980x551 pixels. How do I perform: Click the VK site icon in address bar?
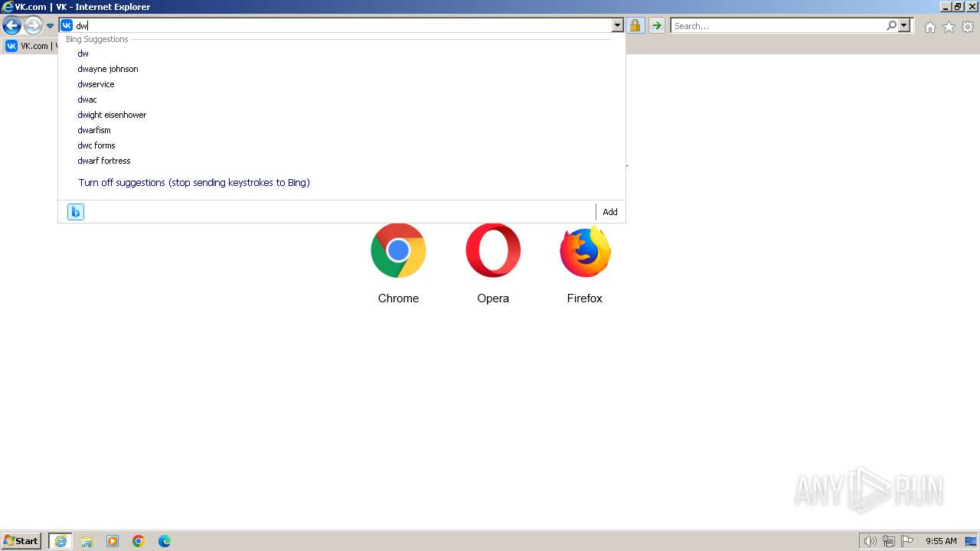67,25
